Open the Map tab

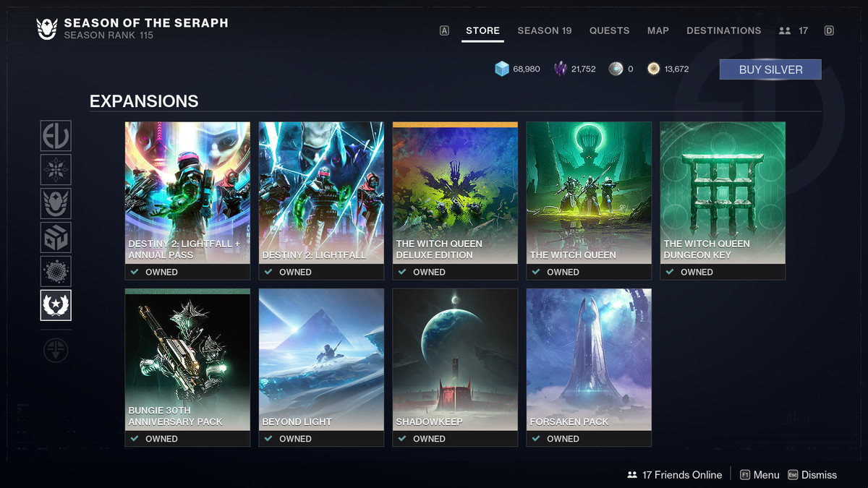(658, 30)
